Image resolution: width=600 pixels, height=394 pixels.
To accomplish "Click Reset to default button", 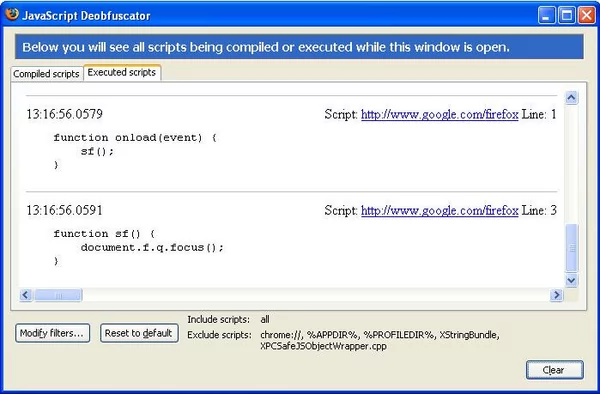I will click(x=139, y=333).
